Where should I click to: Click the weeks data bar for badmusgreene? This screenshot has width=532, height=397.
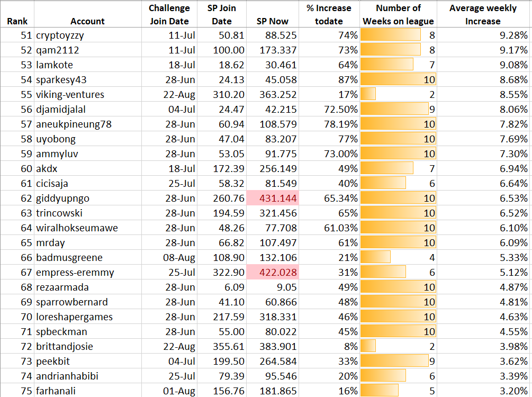pos(376,257)
